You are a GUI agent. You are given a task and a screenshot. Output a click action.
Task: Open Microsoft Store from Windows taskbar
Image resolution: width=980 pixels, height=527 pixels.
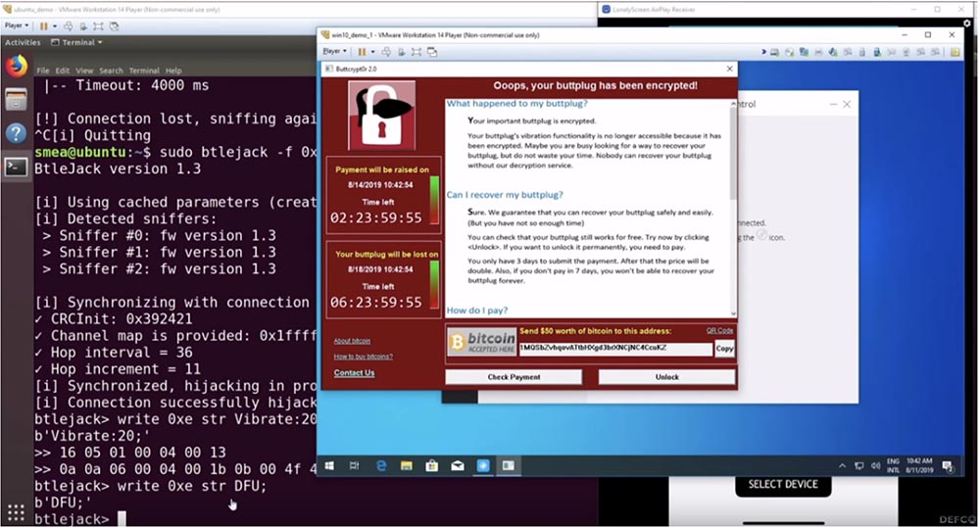point(432,466)
